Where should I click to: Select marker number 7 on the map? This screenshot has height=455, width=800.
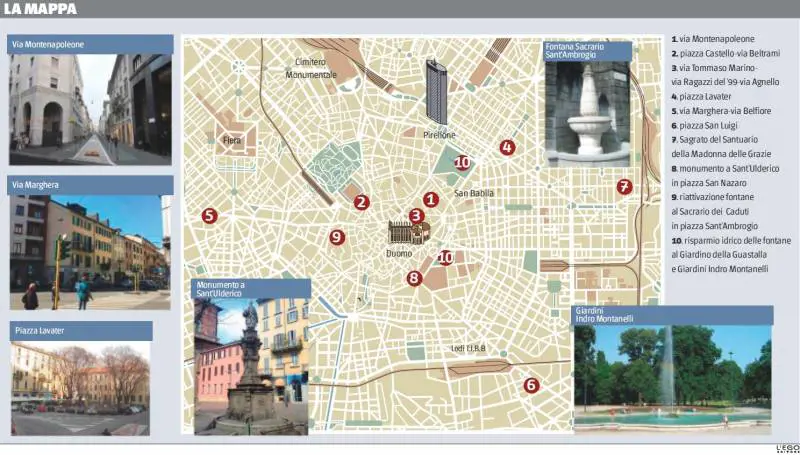624,187
